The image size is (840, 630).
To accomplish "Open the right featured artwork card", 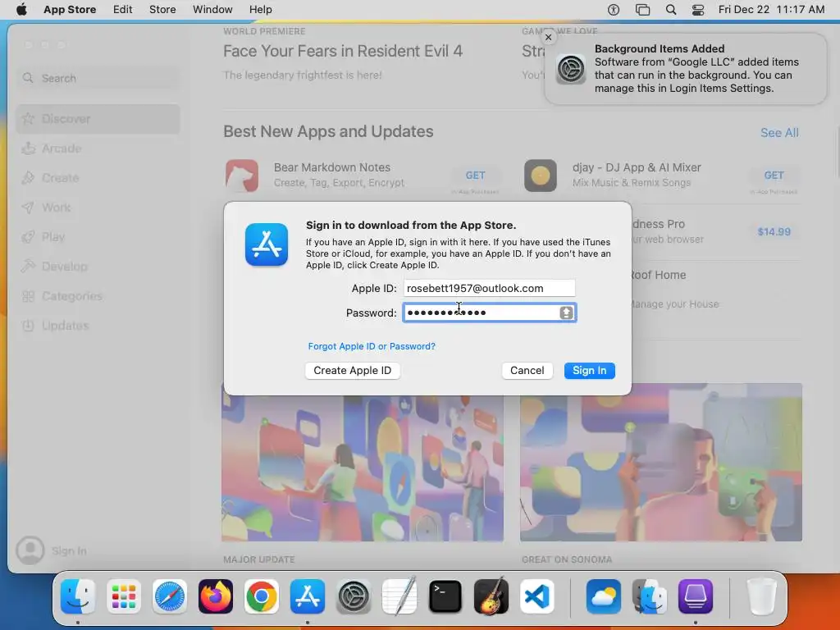I will point(661,462).
